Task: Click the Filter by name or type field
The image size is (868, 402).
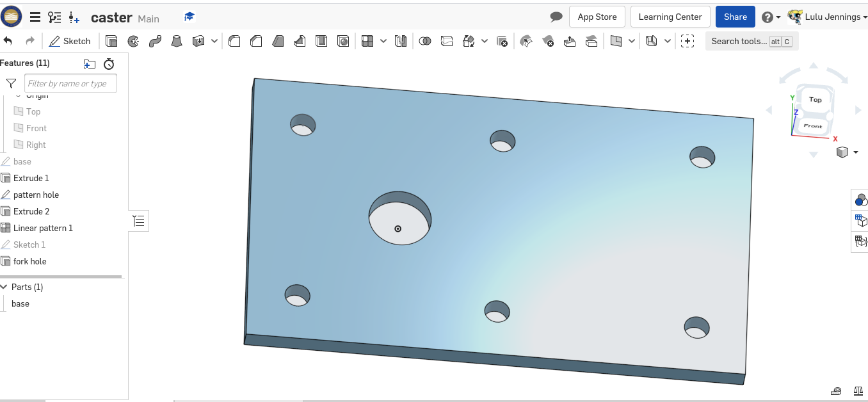Action: 70,83
